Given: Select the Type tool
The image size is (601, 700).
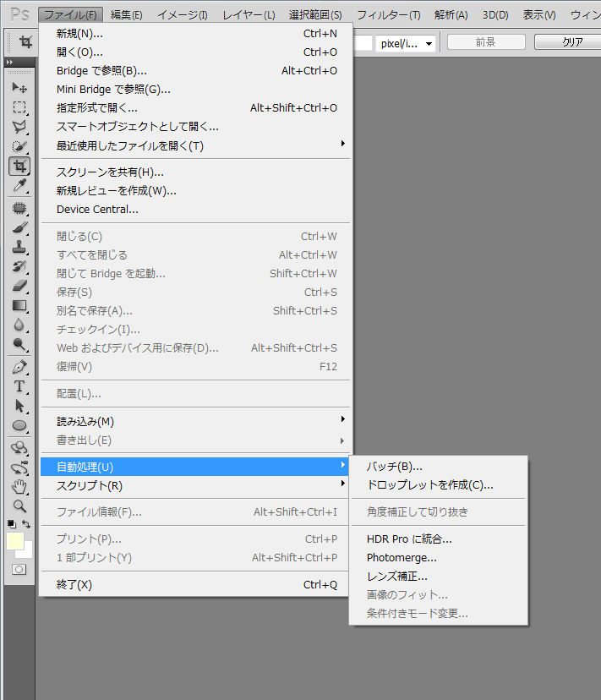Looking at the screenshot, I should [x=19, y=386].
